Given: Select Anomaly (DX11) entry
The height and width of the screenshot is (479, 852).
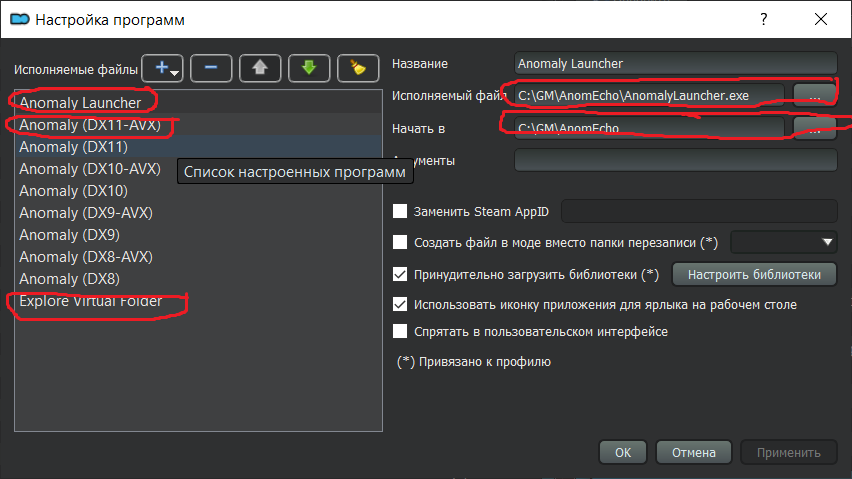Looking at the screenshot, I should click(x=198, y=147).
